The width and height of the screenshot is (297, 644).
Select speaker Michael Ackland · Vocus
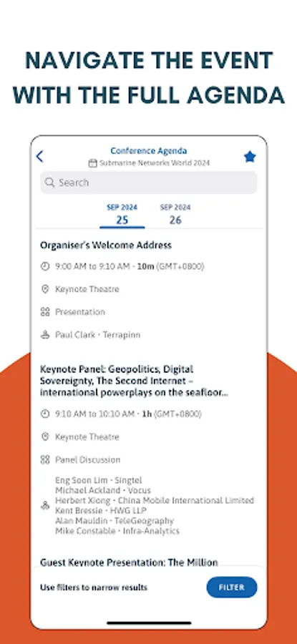click(x=103, y=490)
